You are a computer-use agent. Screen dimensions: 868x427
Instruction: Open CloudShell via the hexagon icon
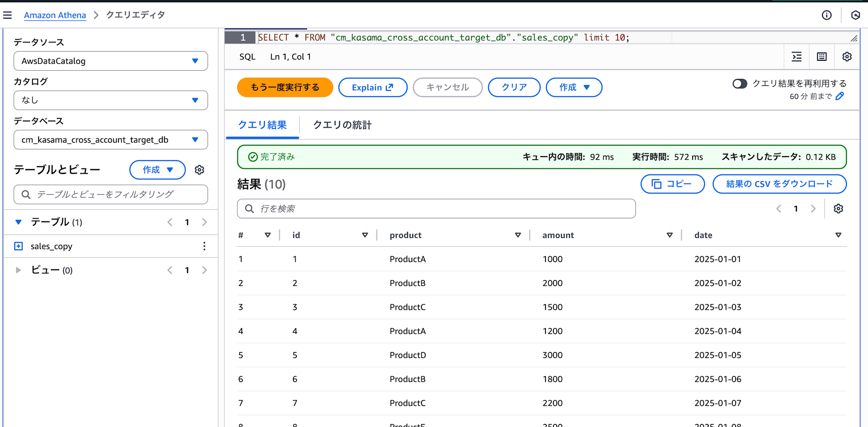[855, 15]
